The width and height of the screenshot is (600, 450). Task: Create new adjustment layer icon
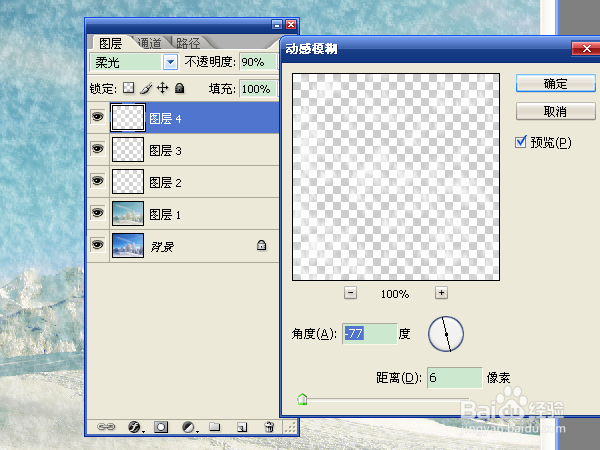click(x=189, y=427)
